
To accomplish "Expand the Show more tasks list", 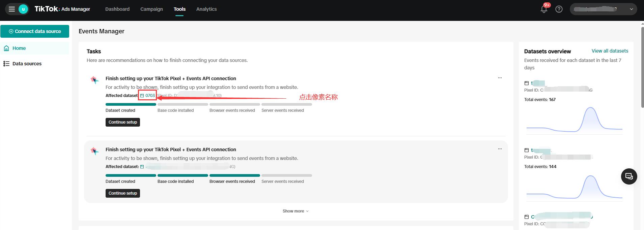I will [x=296, y=211].
